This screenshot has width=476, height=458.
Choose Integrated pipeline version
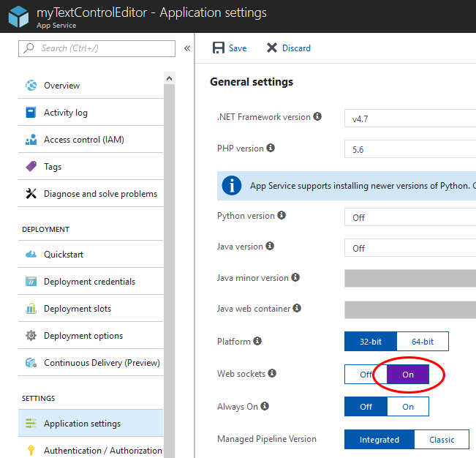coord(379,439)
